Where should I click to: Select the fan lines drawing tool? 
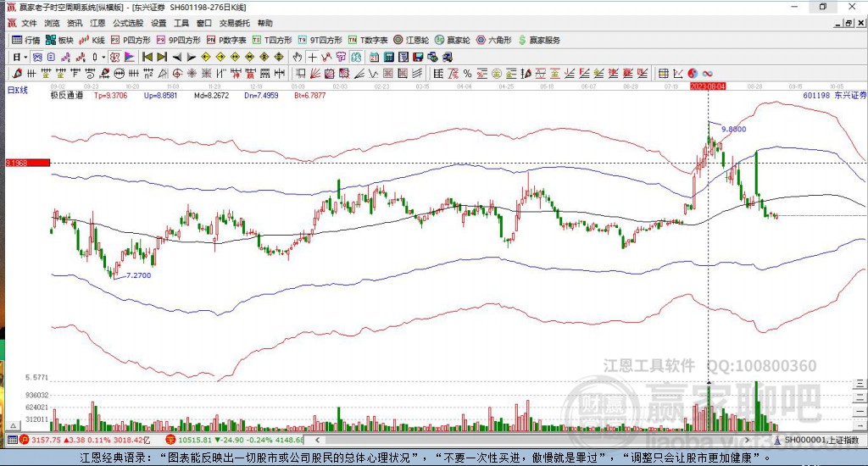[x=315, y=73]
